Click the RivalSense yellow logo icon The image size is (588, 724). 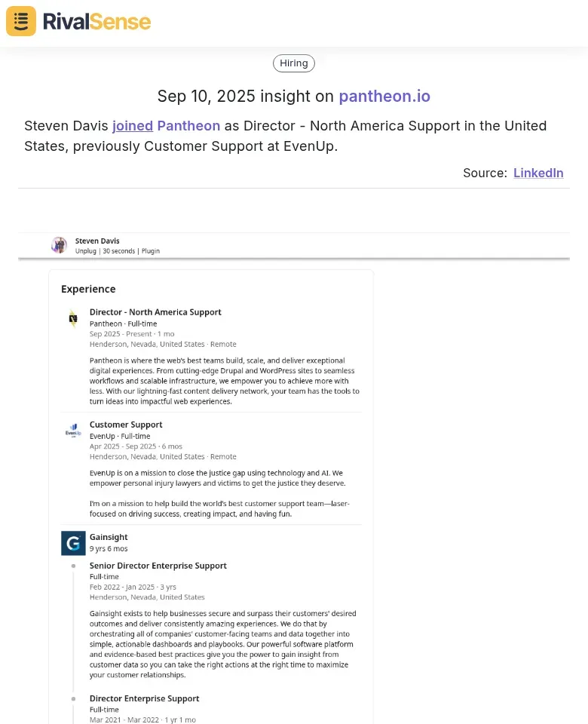[21, 21]
